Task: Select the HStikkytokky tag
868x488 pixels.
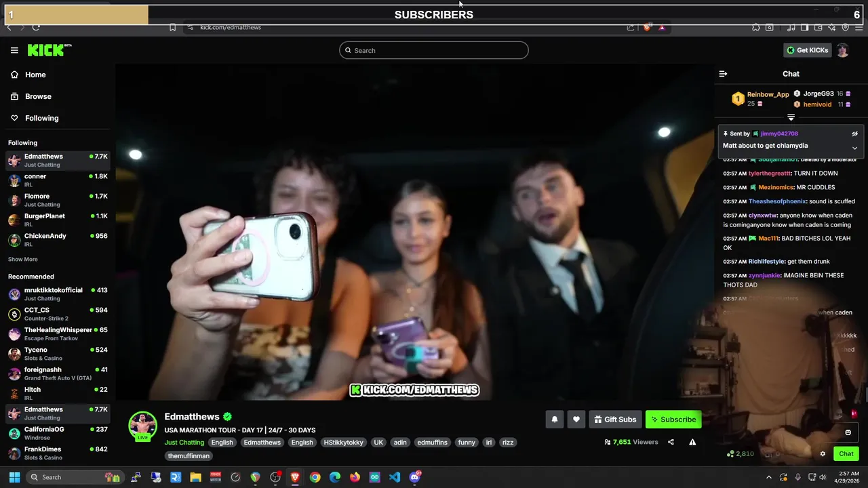Action: click(x=343, y=443)
